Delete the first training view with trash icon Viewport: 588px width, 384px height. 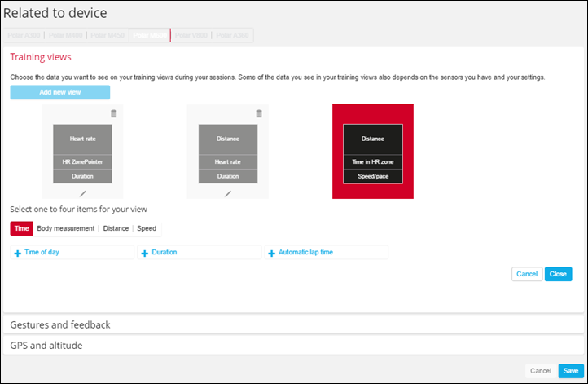[113, 114]
